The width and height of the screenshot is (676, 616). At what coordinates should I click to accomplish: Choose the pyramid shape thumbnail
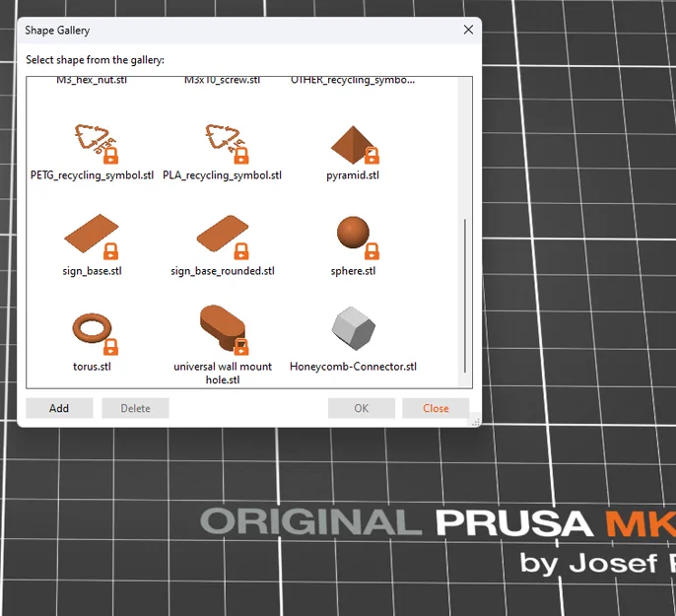pyautogui.click(x=355, y=145)
